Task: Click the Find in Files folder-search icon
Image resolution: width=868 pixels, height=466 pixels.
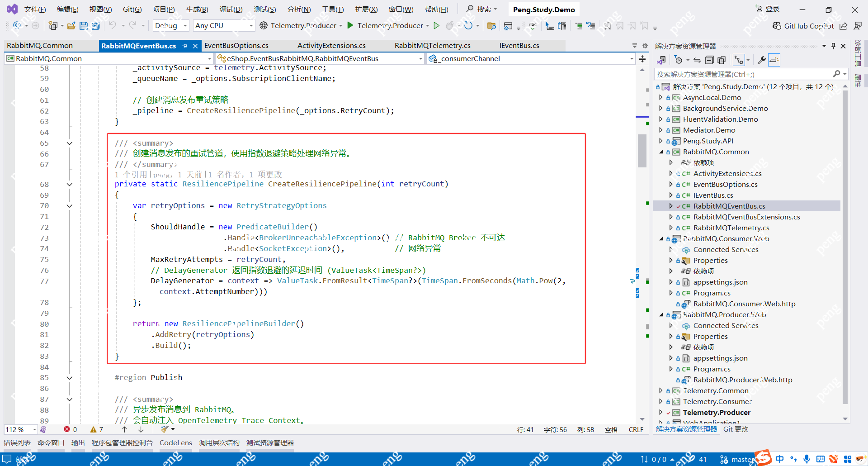Action: 491,26
